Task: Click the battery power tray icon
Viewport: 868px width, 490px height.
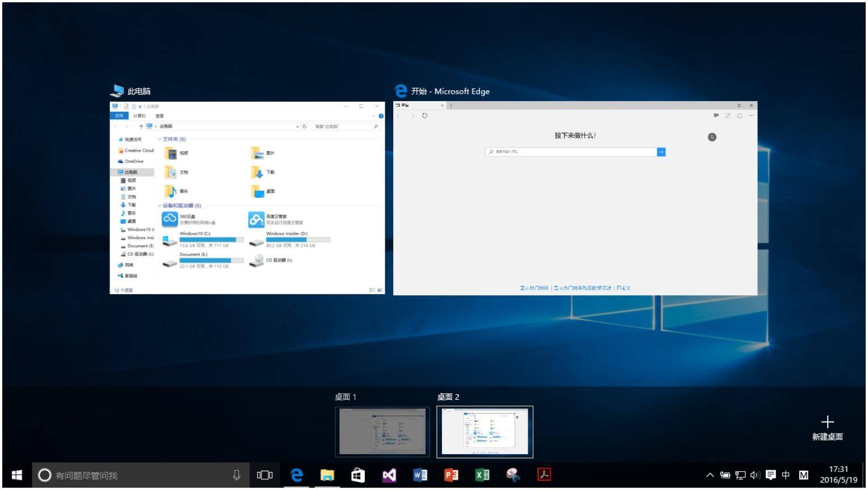Action: (x=725, y=475)
